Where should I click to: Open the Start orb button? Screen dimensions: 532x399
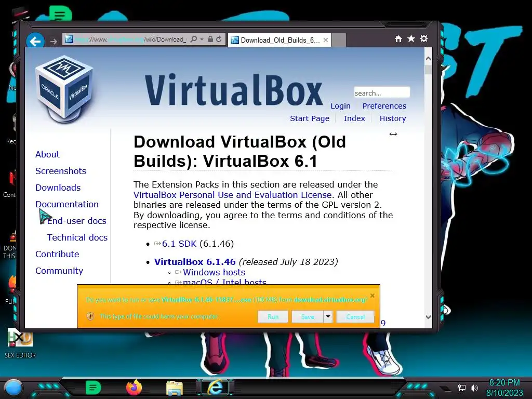pyautogui.click(x=13, y=388)
